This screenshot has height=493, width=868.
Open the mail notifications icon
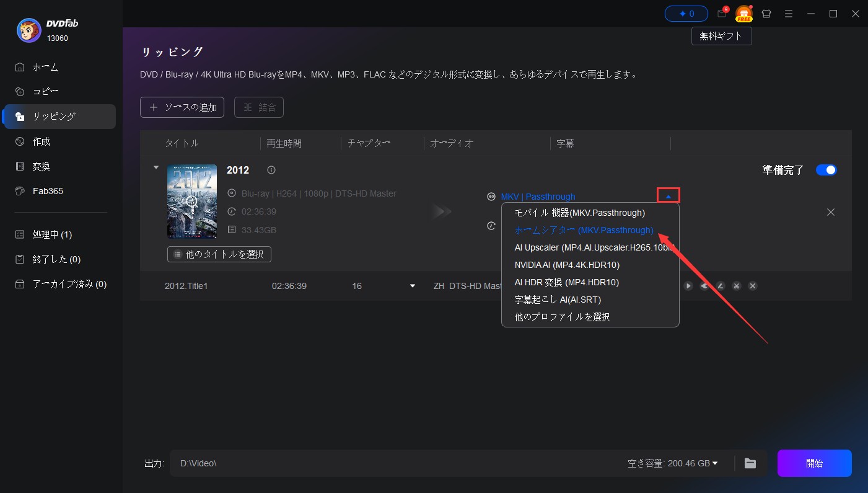click(721, 14)
